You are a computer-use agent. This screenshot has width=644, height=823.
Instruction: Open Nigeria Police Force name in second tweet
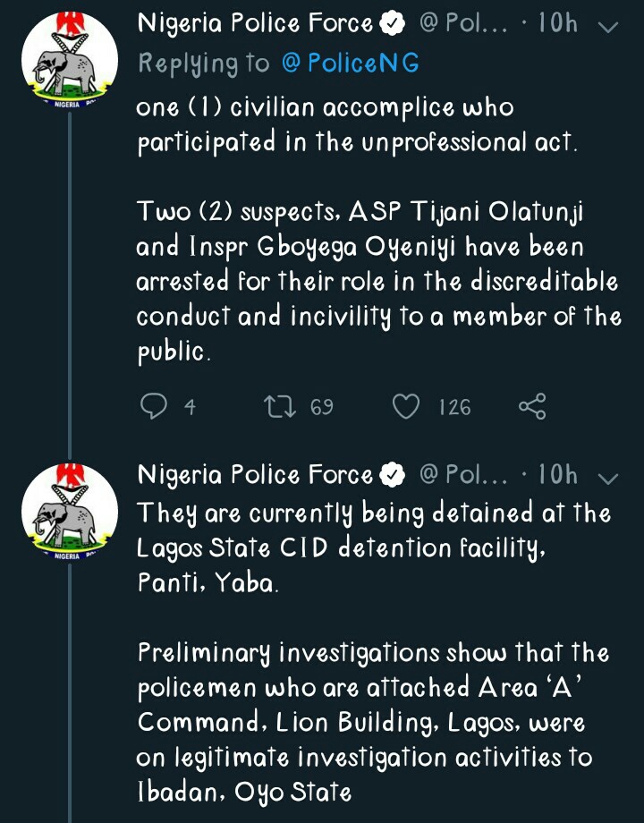click(255, 475)
